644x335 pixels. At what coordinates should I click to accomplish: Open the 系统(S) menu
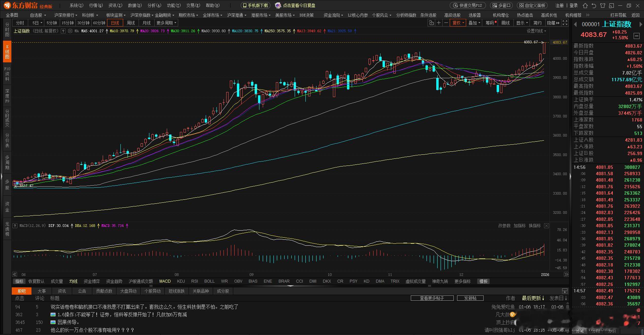77,5
